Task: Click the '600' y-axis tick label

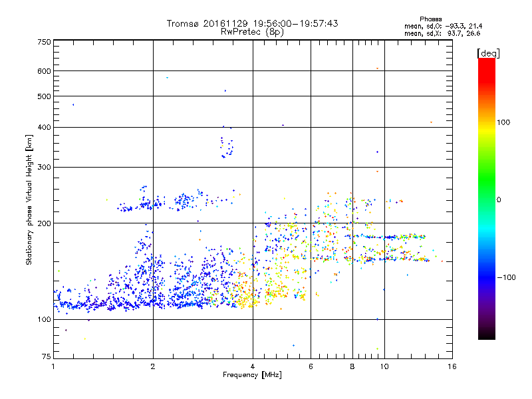Action: pos(44,71)
